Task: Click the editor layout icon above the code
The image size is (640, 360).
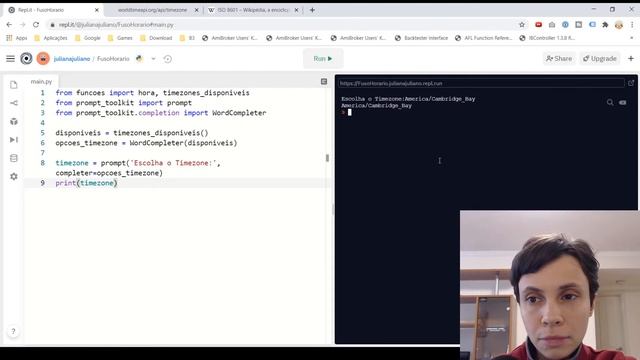Action: tap(324, 82)
